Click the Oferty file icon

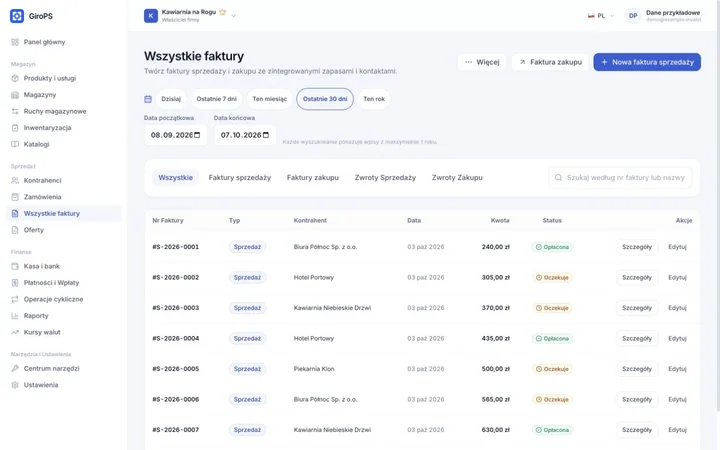(15, 230)
